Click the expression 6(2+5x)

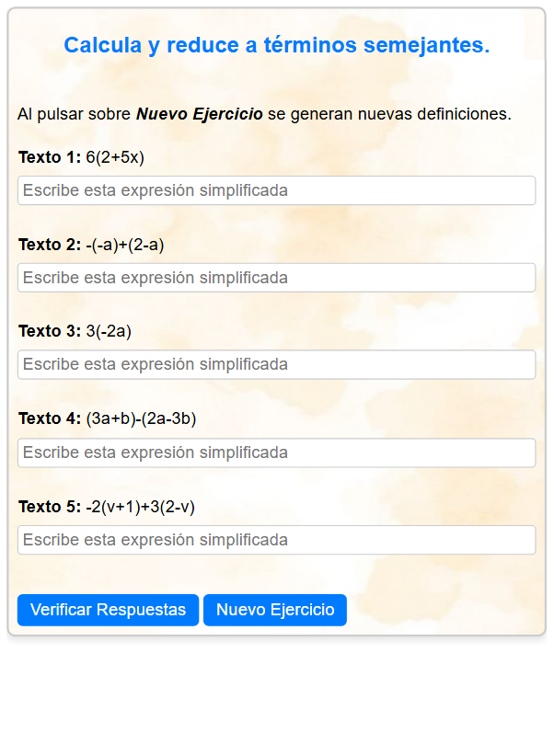[115, 157]
